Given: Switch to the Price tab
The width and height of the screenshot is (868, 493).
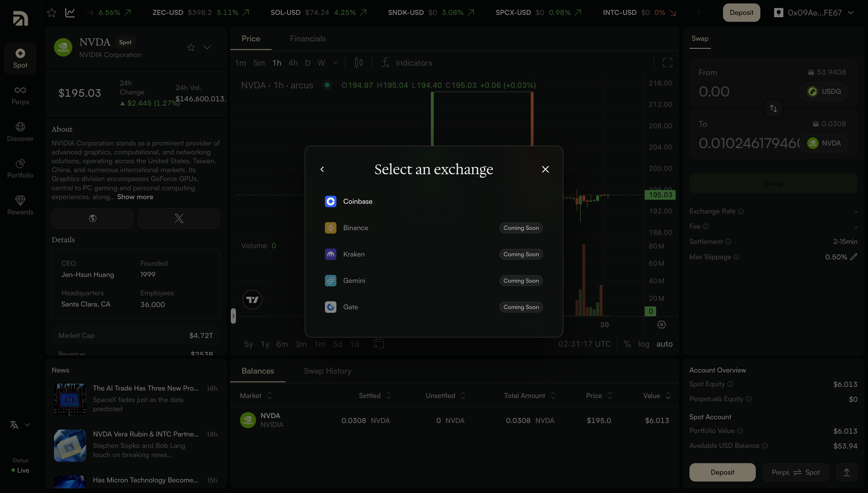Looking at the screenshot, I should 251,39.
